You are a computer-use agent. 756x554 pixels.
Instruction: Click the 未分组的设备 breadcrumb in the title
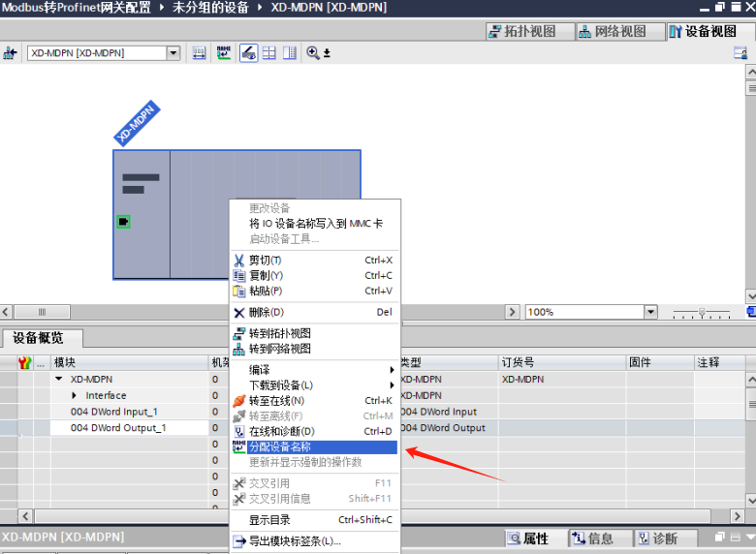(210, 8)
